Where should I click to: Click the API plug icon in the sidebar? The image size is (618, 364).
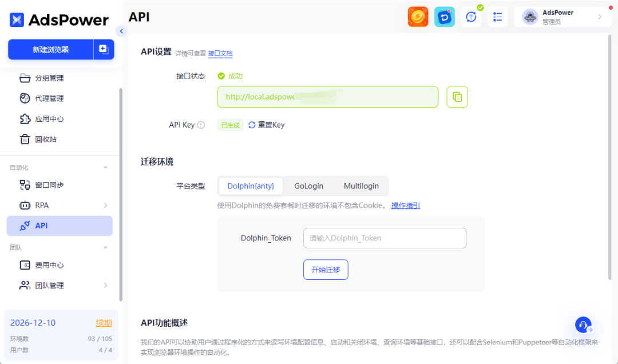[x=25, y=225]
